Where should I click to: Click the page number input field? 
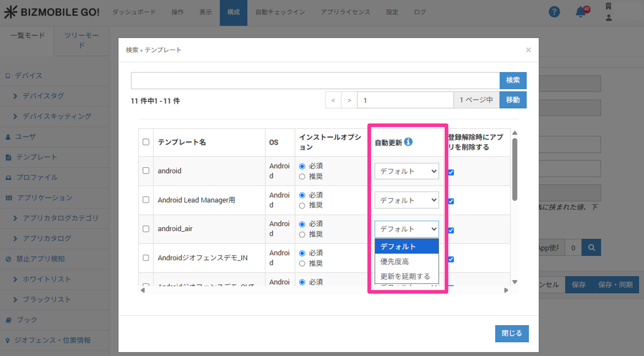405,100
